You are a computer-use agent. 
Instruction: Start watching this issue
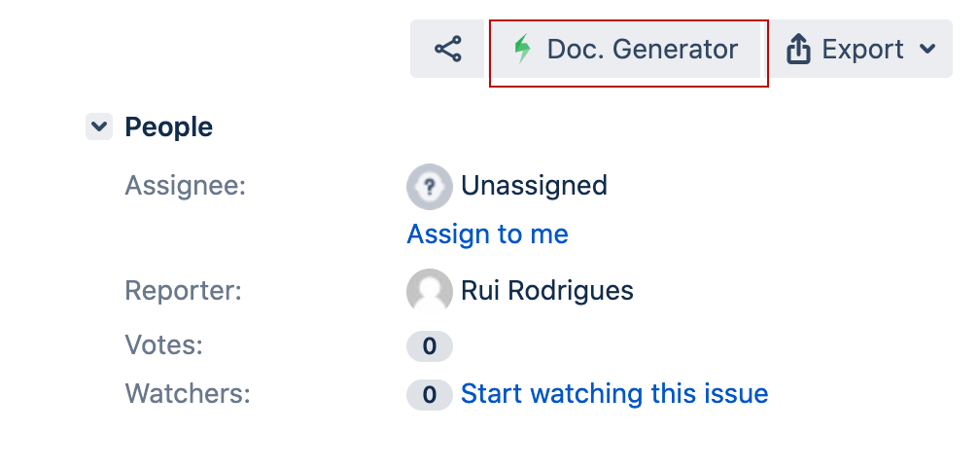point(614,394)
